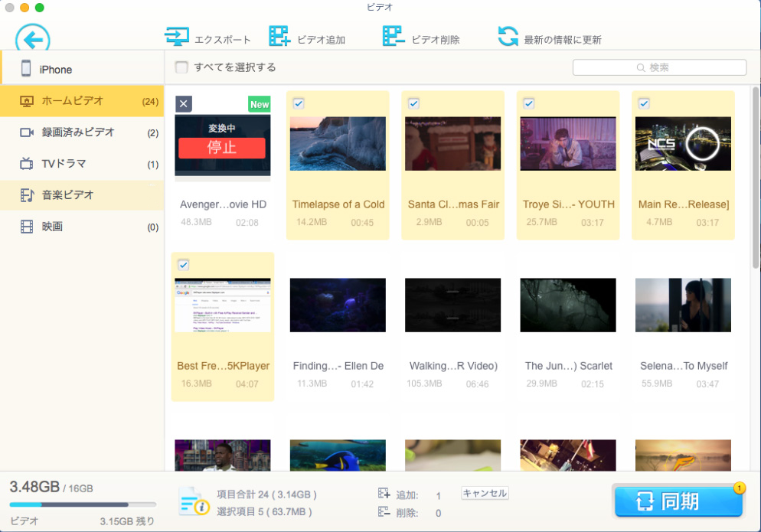Click the Music Video (音楽ビデオ) icon
This screenshot has width=761, height=532.
27,195
